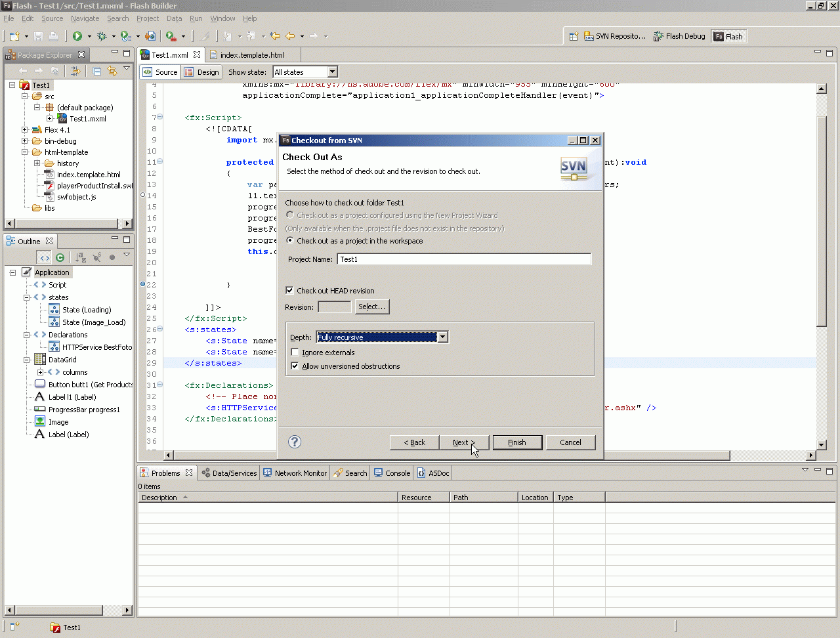Click the Project Name text field
The image size is (840, 638).
point(464,259)
